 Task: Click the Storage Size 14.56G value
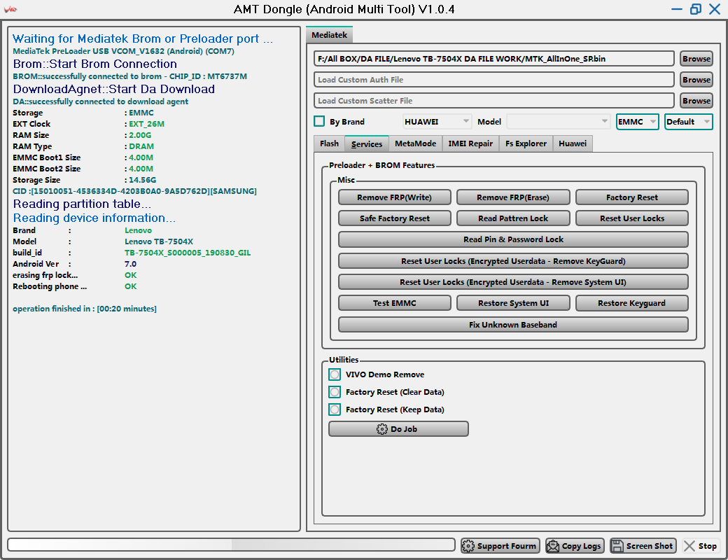142,180
